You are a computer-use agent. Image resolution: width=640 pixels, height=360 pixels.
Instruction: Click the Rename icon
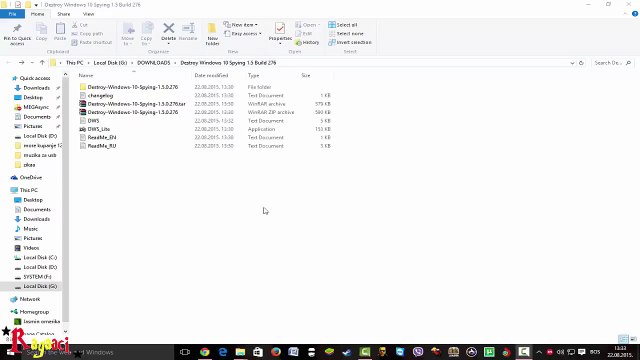(188, 28)
